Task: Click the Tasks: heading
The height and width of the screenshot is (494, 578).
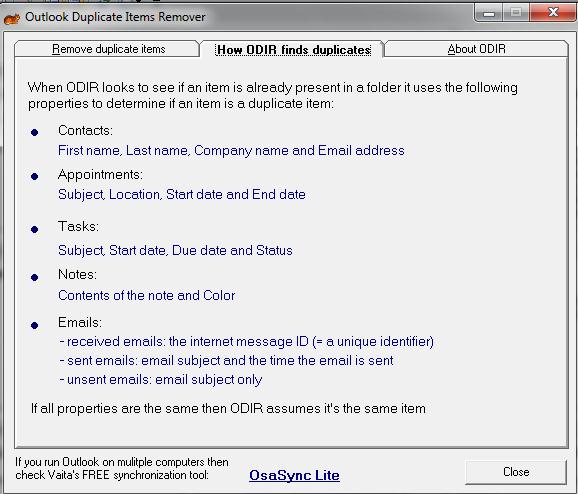Action: (x=79, y=226)
